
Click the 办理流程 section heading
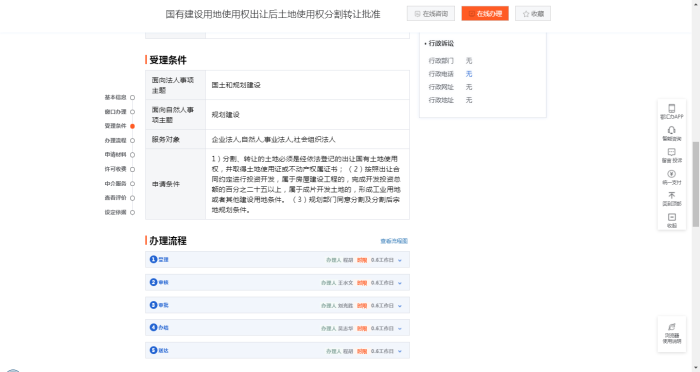click(168, 240)
